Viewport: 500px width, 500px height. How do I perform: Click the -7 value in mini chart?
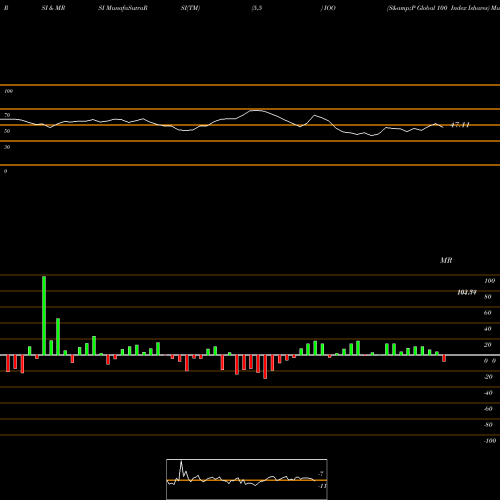(321, 474)
